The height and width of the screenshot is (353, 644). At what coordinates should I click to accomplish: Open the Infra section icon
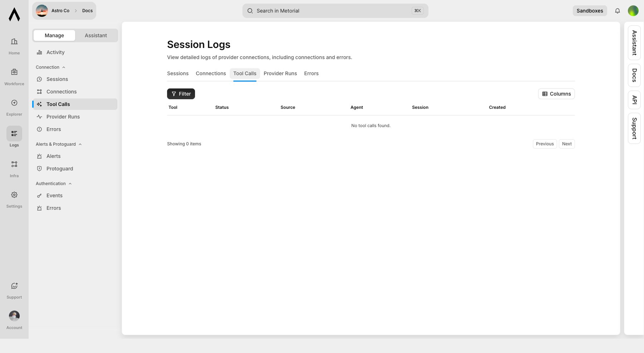click(x=14, y=164)
